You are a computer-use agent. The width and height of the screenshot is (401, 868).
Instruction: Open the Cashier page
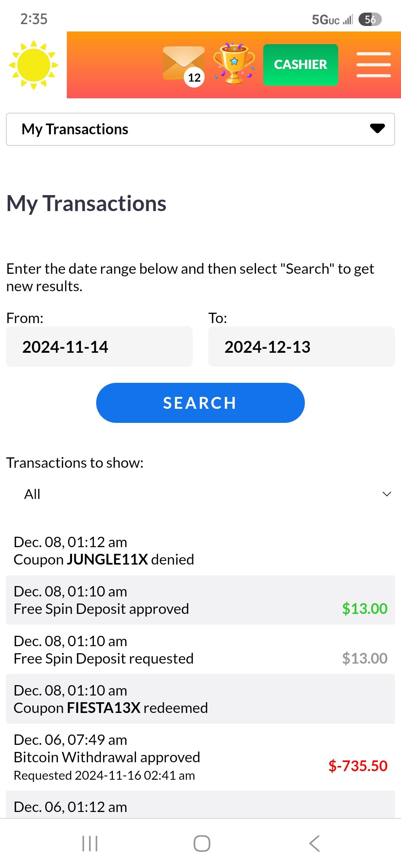[x=300, y=65]
